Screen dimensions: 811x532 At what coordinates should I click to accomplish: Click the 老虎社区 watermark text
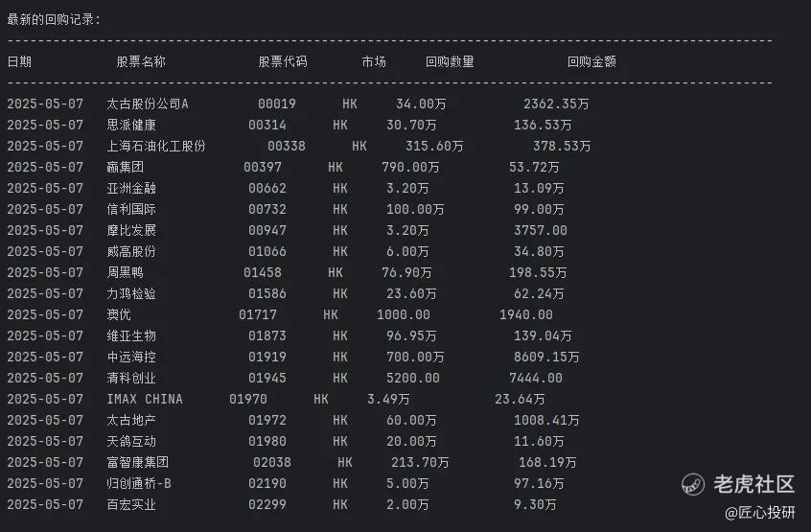tap(755, 484)
